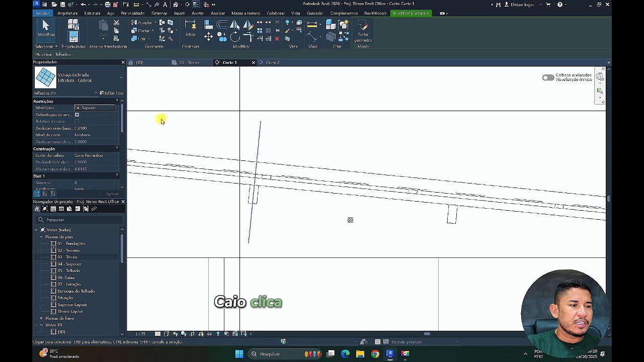The width and height of the screenshot is (644, 362).
Task: Click Save icon in quick access toolbar
Action: click(x=62, y=5)
